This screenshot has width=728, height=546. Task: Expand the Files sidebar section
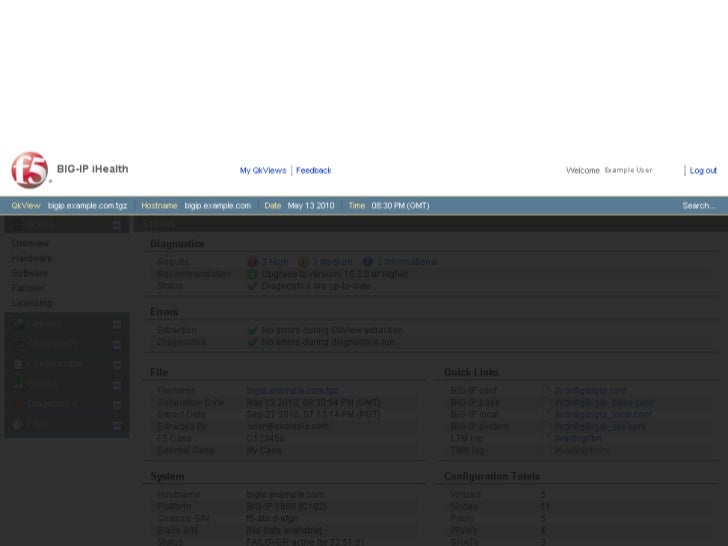(x=117, y=425)
